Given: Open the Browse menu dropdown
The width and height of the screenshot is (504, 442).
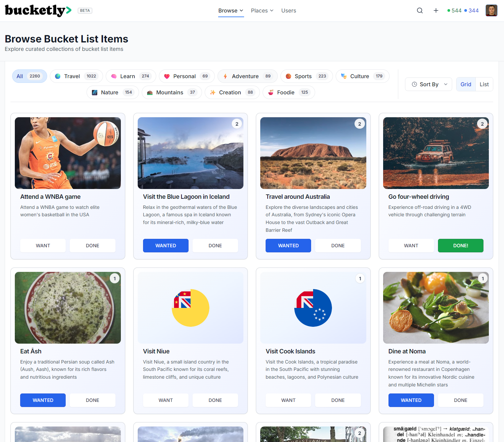Looking at the screenshot, I should pyautogui.click(x=231, y=10).
